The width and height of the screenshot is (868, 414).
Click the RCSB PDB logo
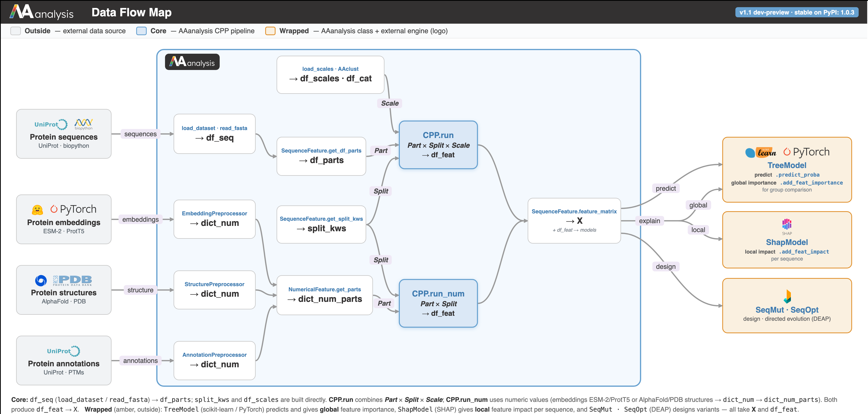[72, 281]
